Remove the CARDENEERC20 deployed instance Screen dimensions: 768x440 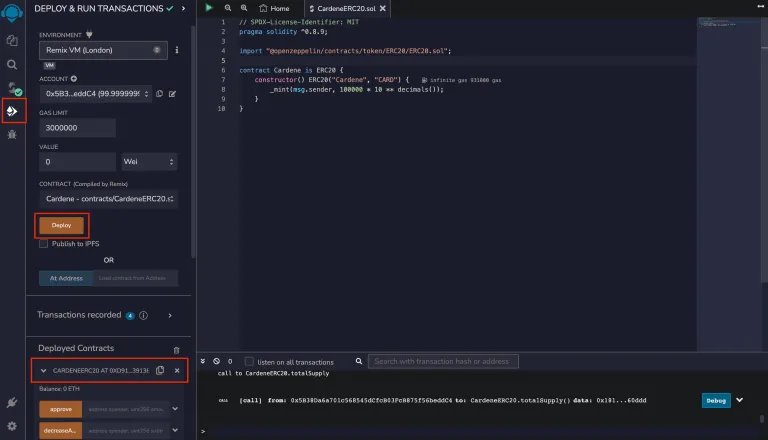coord(177,370)
